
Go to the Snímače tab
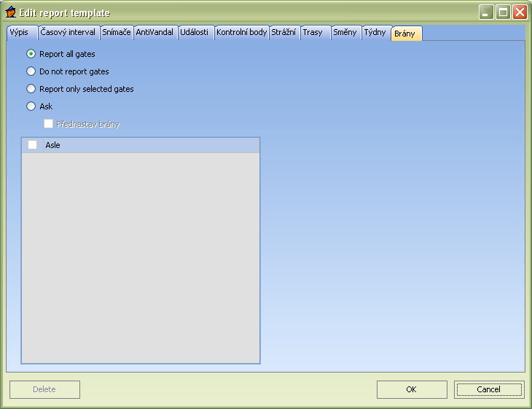coord(117,33)
